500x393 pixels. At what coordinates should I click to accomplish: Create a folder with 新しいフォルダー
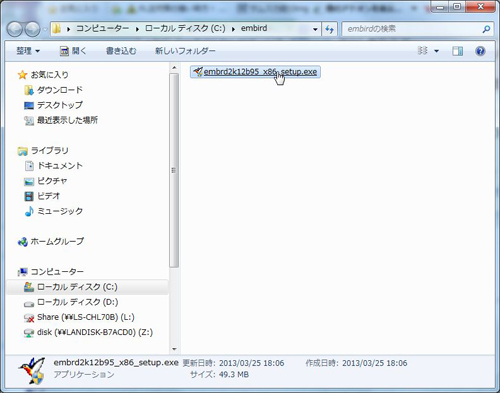tap(185, 51)
